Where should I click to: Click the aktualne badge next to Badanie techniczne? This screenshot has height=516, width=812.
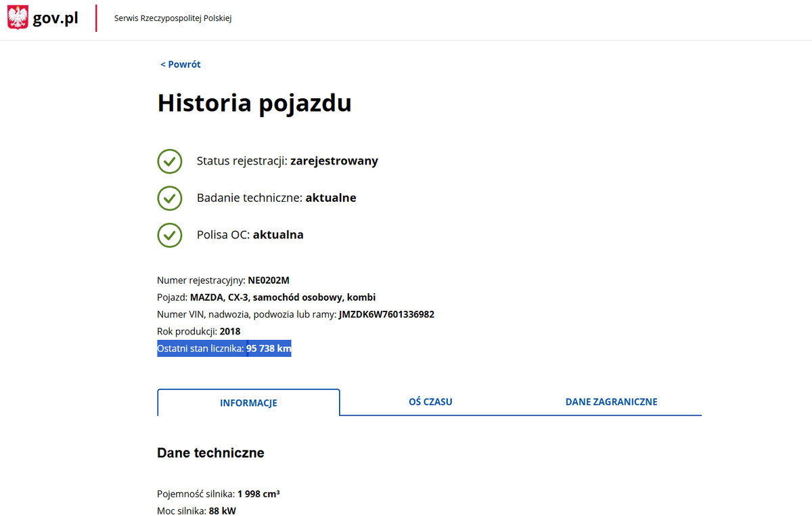click(x=330, y=198)
